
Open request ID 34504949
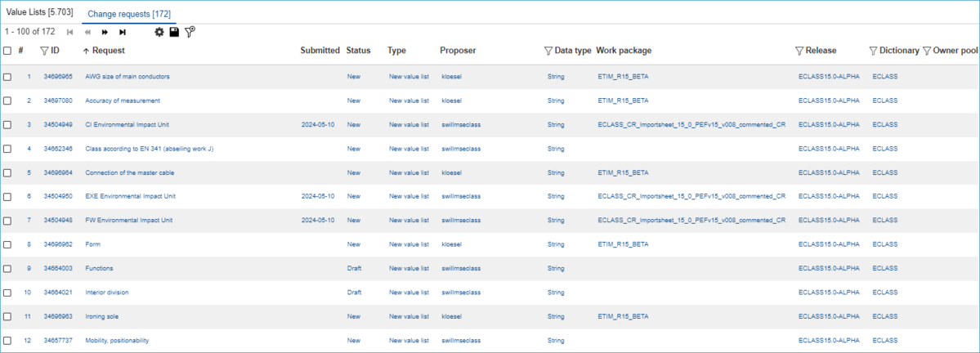58,125
